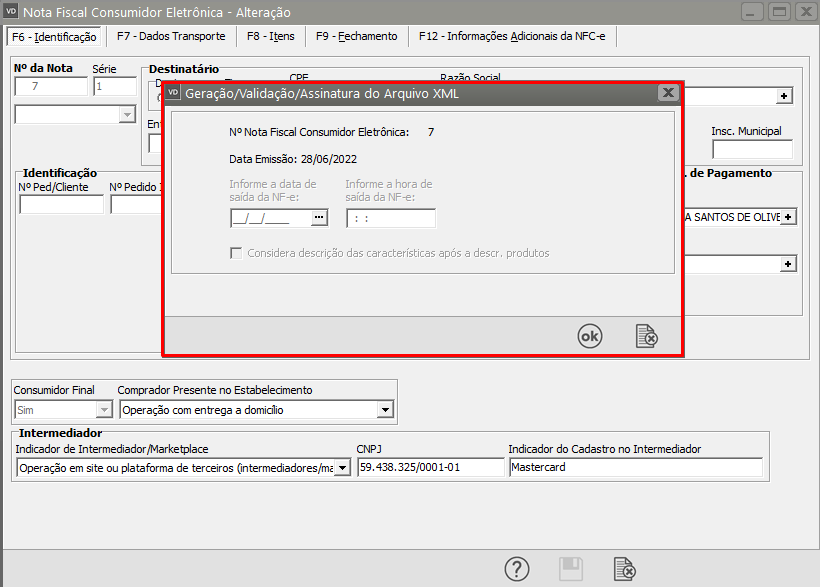Click the Nº da Nota field
Image resolution: width=820 pixels, height=587 pixels.
pos(51,86)
